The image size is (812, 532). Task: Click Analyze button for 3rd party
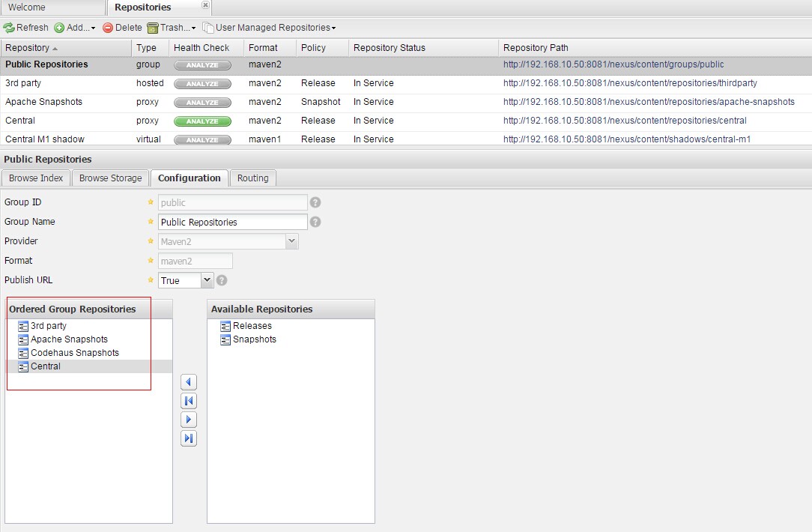[x=202, y=84]
